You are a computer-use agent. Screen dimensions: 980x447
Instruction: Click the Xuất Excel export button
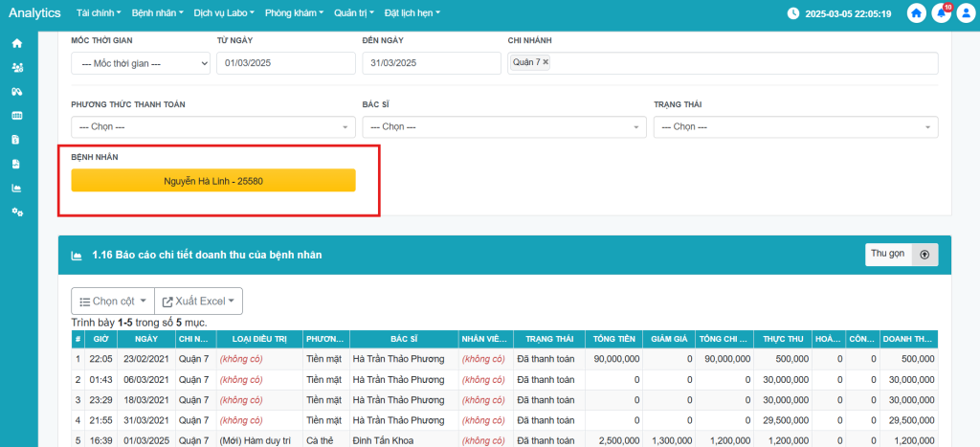[198, 301]
